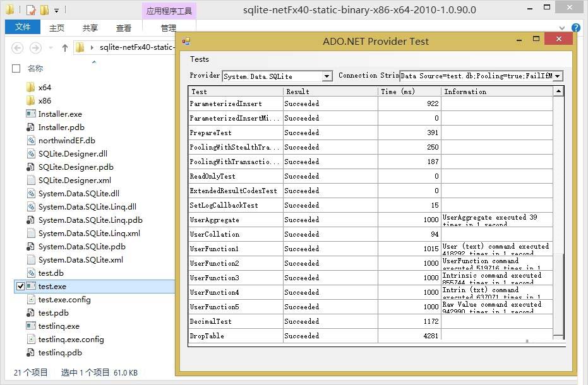Viewport: 588px width, 385px height.
Task: Select the UserAggregate test row
Action: [x=371, y=220]
